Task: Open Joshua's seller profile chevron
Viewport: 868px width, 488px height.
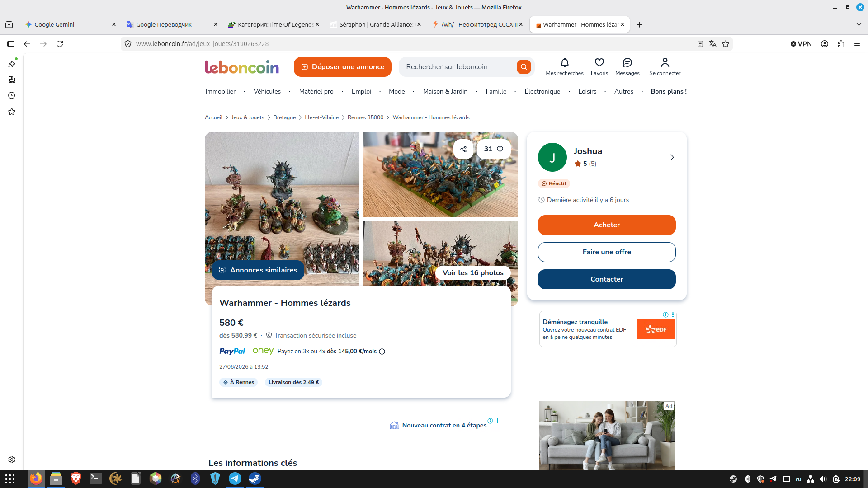Action: [x=672, y=157]
